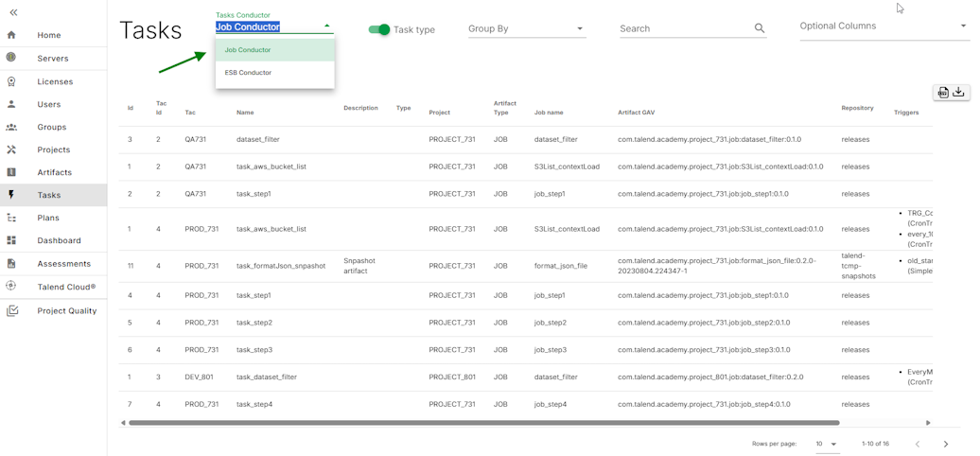Toggle the Task type switch
This screenshot has width=980, height=456.
[x=378, y=29]
